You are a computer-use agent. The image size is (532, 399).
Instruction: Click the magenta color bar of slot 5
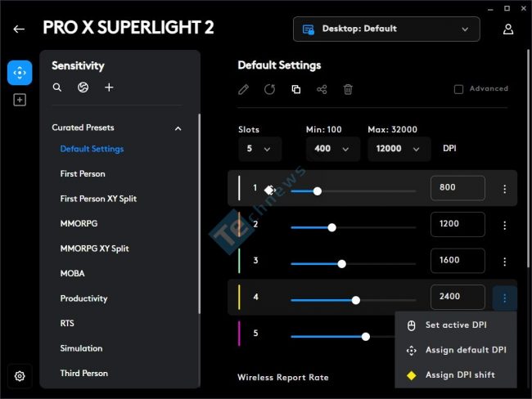[239, 334]
